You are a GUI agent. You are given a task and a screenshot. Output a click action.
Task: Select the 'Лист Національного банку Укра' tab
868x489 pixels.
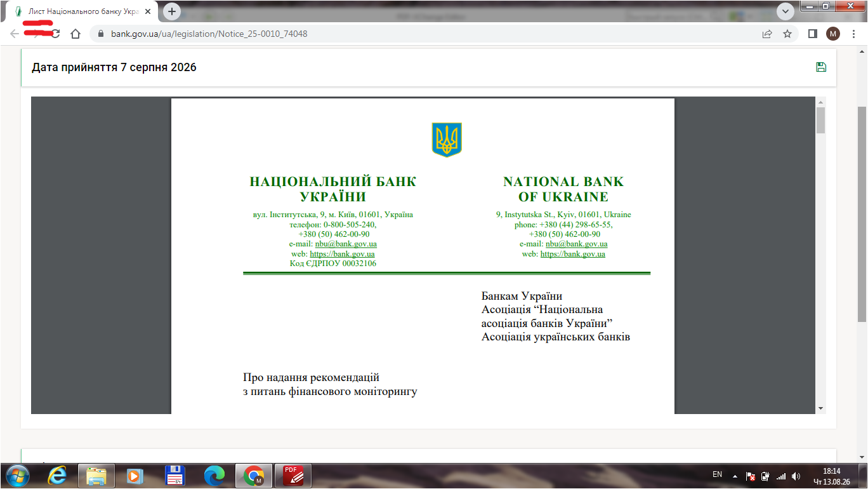coord(82,11)
